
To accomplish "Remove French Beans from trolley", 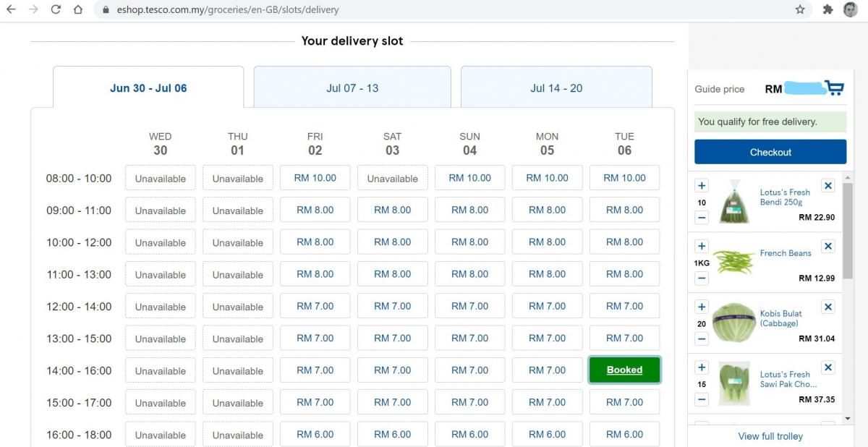I will pyautogui.click(x=828, y=247).
